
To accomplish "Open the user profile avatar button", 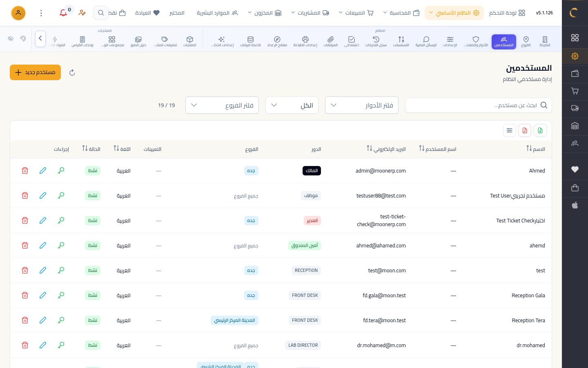I will [18, 13].
